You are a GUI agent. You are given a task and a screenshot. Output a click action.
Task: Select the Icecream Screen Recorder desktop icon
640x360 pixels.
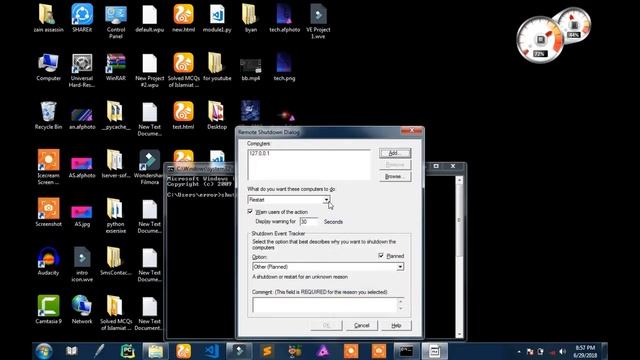(49, 167)
